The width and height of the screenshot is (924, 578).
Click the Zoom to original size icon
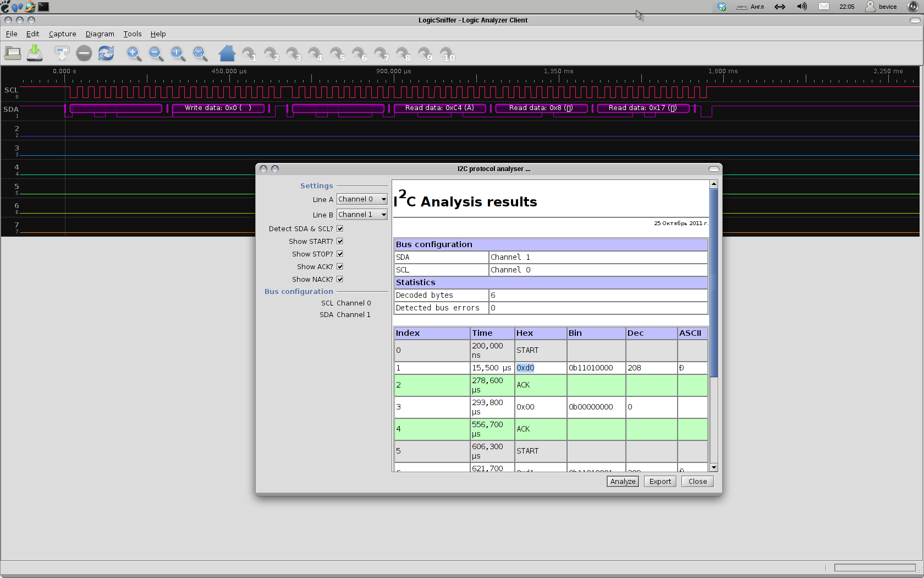[x=178, y=53]
